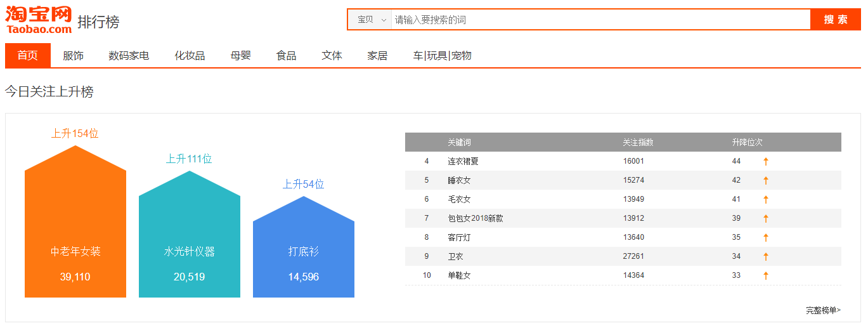Click the 关注指数 column header
The image size is (868, 328).
(x=638, y=142)
